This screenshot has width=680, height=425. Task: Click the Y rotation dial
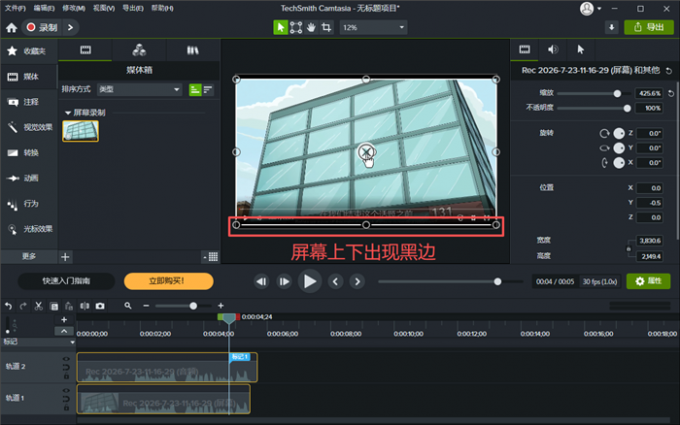pos(619,148)
